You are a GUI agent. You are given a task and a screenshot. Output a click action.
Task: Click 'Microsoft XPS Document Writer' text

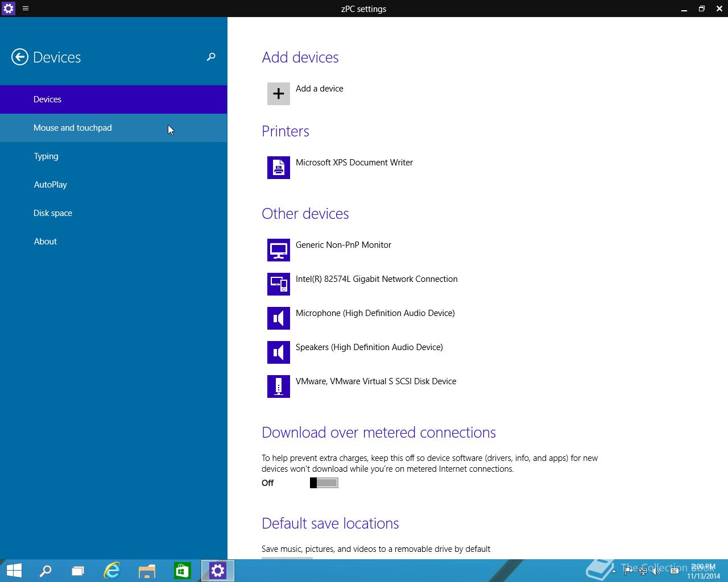(x=354, y=163)
